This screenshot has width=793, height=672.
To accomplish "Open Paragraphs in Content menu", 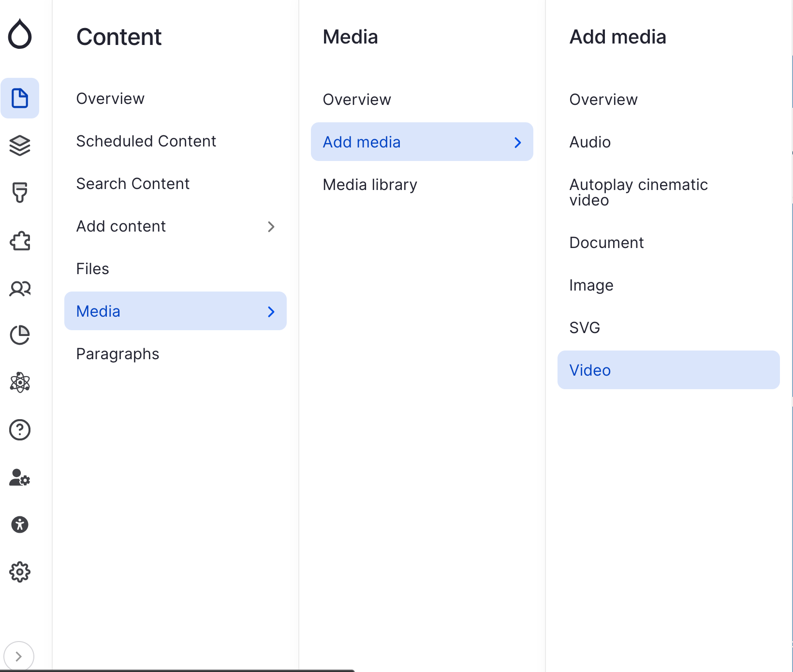I will [x=117, y=354].
